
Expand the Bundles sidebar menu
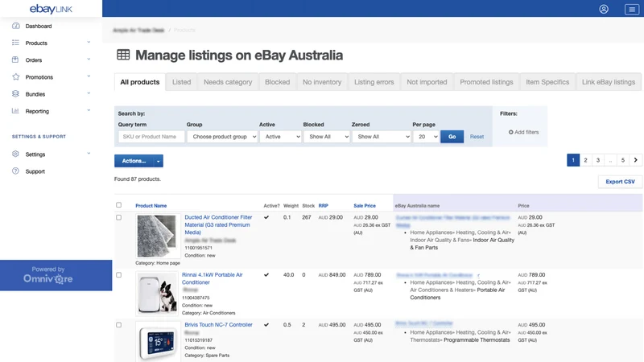[89, 93]
